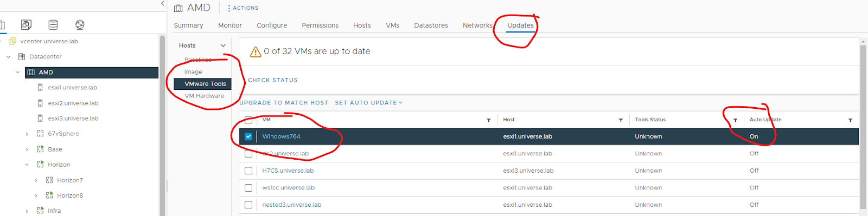The image size is (868, 216).
Task: Switch to the Monitor tab
Action: tap(230, 25)
